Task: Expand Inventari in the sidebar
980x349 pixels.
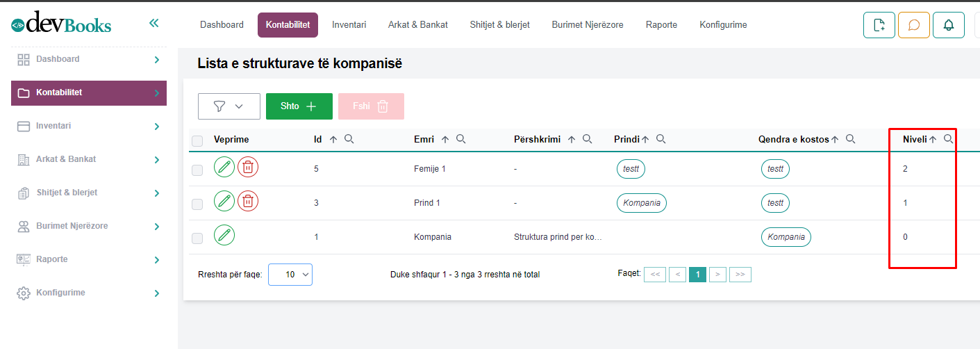Action: pos(88,126)
